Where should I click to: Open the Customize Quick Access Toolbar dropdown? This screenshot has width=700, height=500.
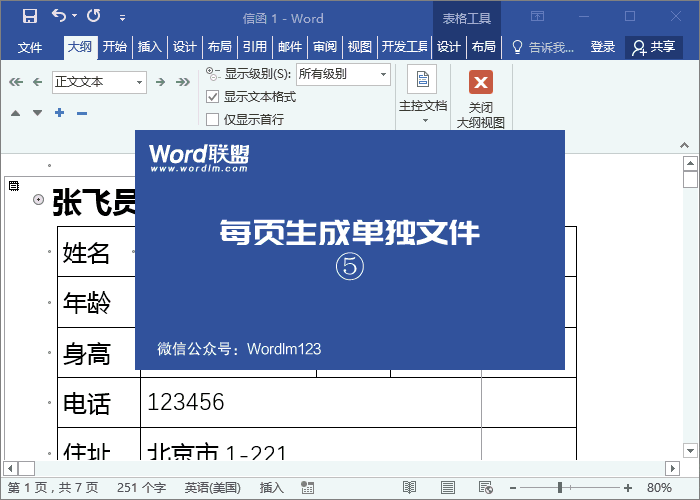[x=122, y=18]
